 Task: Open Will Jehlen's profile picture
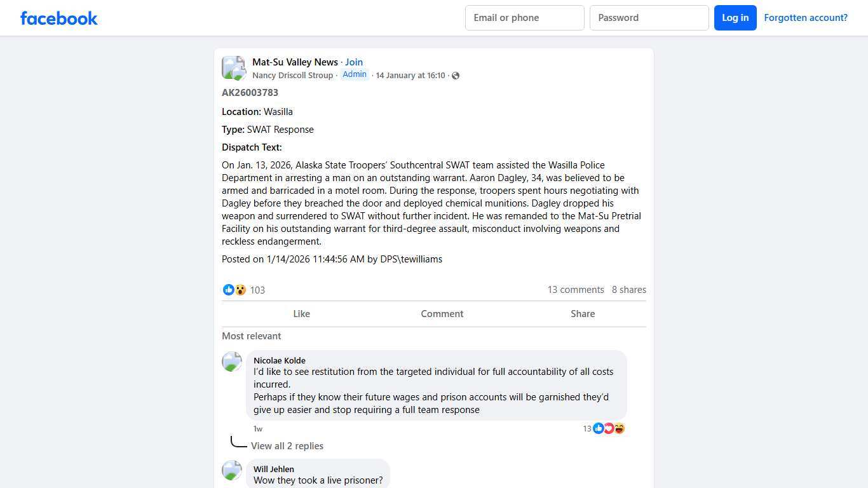232,470
